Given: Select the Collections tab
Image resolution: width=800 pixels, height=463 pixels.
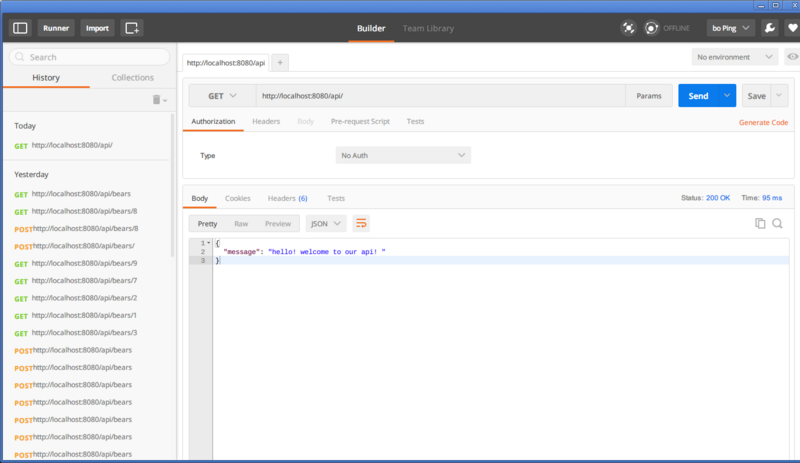Looking at the screenshot, I should pos(132,78).
